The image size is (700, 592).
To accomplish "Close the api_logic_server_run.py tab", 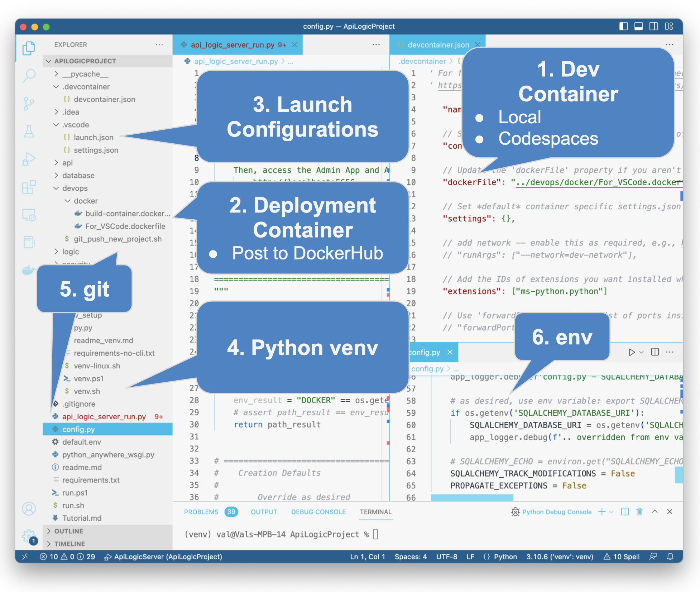I will coord(294,44).
